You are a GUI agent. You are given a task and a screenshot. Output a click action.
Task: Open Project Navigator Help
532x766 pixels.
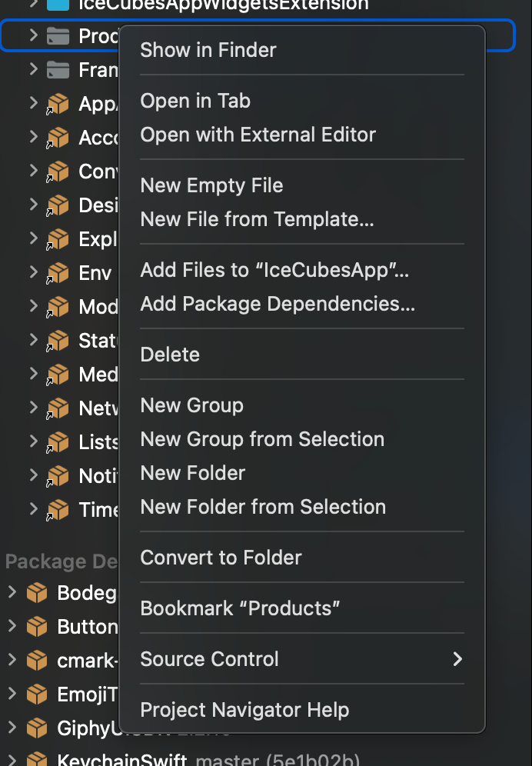pyautogui.click(x=244, y=710)
